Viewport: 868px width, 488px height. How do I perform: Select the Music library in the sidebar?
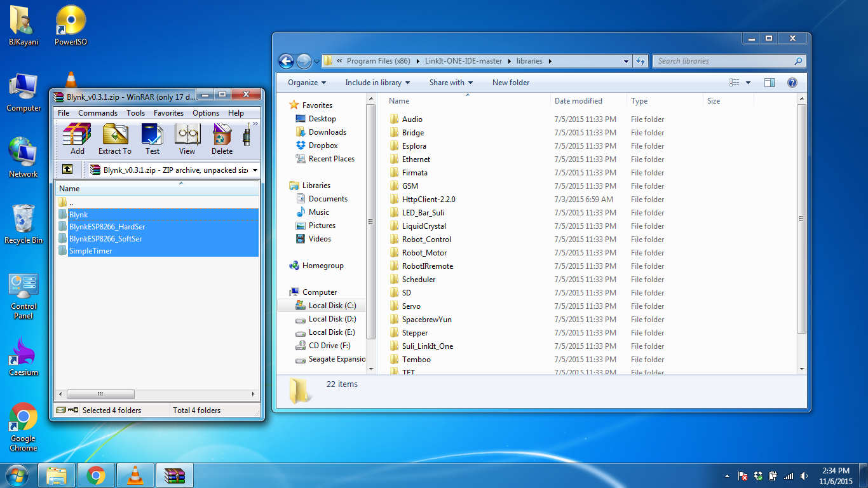click(x=313, y=212)
